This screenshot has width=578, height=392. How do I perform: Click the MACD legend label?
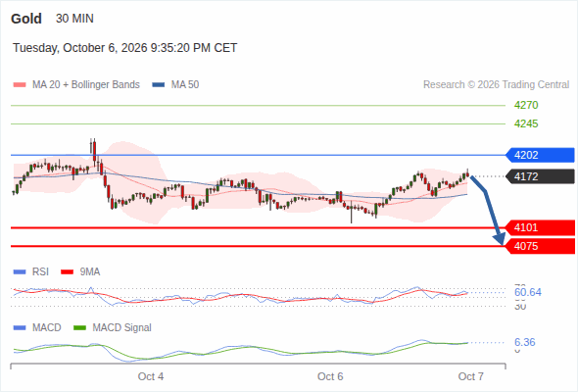click(46, 328)
